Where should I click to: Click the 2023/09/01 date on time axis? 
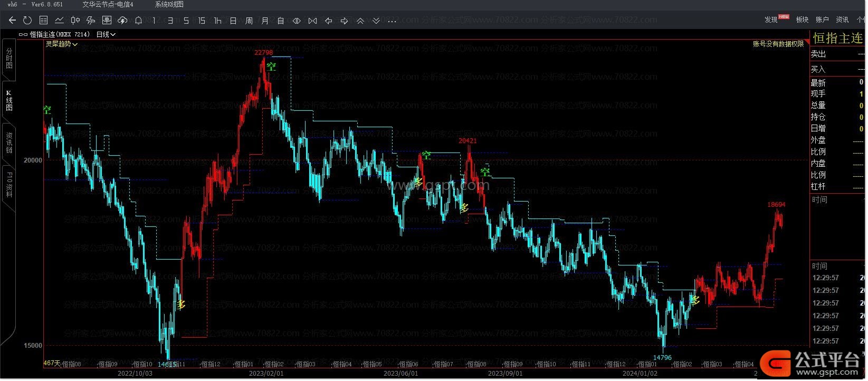point(505,374)
